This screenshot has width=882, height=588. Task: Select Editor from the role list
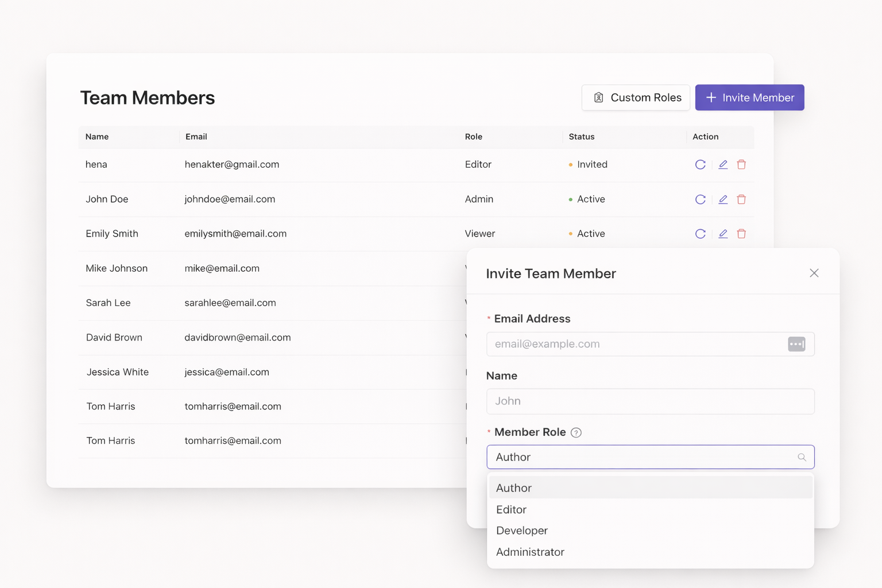[x=511, y=510]
